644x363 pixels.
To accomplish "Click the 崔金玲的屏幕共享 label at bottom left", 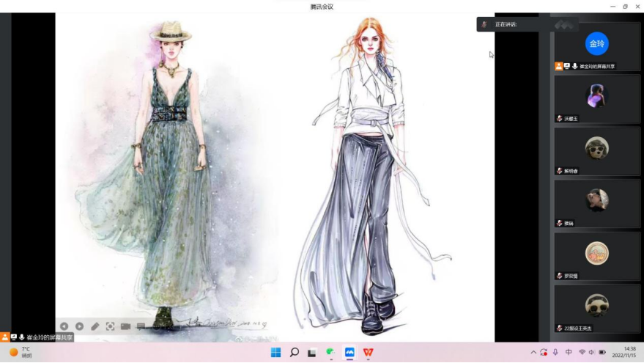I will pyautogui.click(x=50, y=337).
